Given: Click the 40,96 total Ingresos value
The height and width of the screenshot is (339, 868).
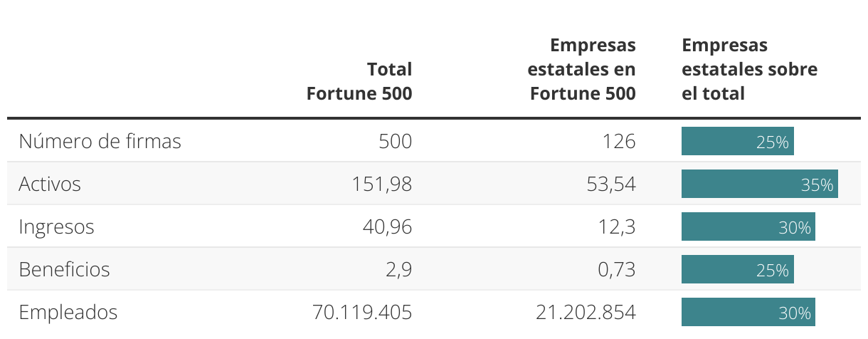Looking at the screenshot, I should click(x=388, y=227).
